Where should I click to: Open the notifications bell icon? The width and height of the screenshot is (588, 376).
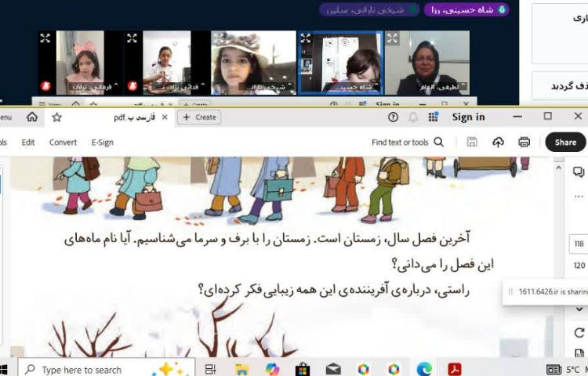pos(413,117)
